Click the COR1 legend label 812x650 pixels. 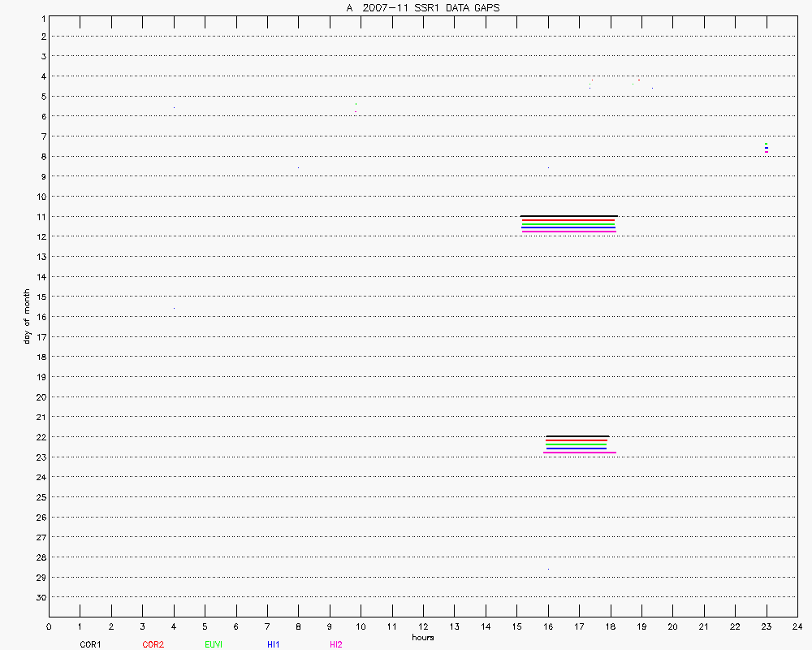point(90,644)
